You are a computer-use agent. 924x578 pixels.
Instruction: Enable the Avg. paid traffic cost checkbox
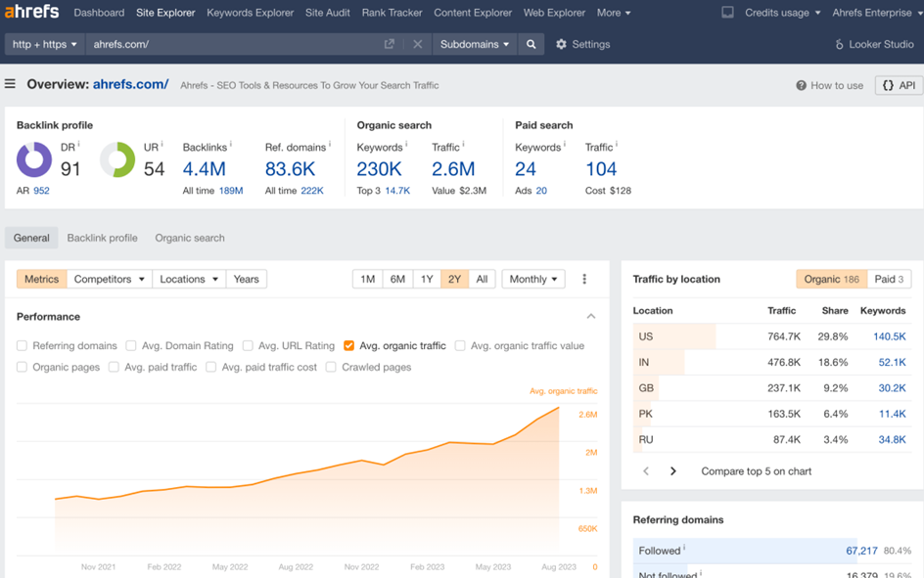[211, 367]
